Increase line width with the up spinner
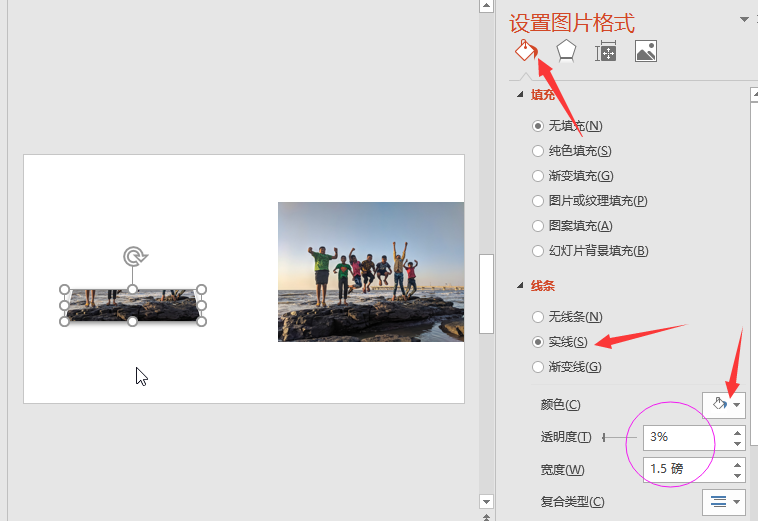 pyautogui.click(x=737, y=464)
